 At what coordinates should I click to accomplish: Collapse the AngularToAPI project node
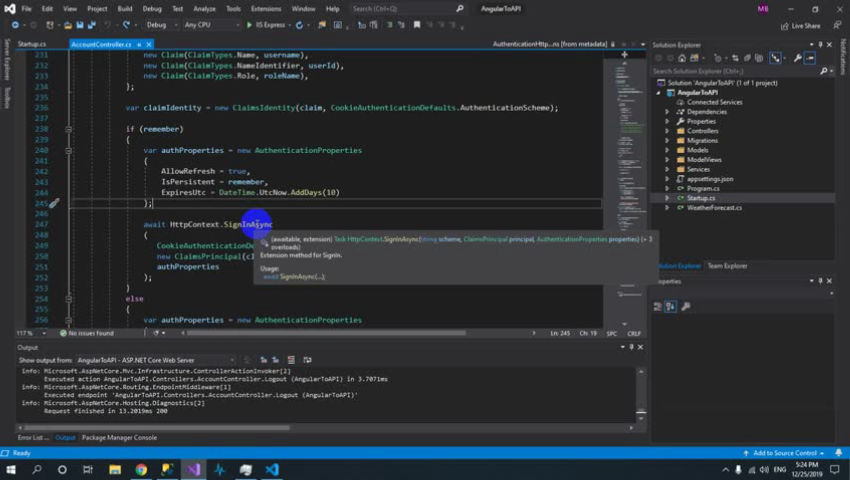[x=659, y=93]
